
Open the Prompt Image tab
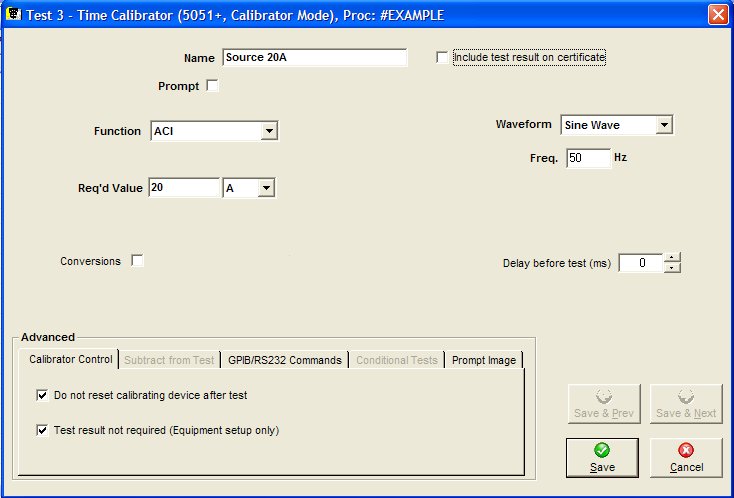(484, 360)
